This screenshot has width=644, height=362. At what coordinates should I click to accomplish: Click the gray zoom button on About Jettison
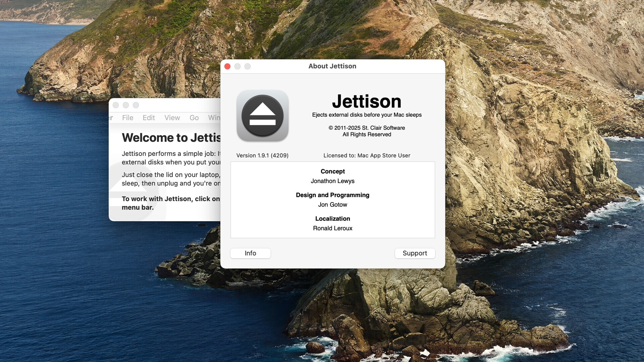click(248, 66)
